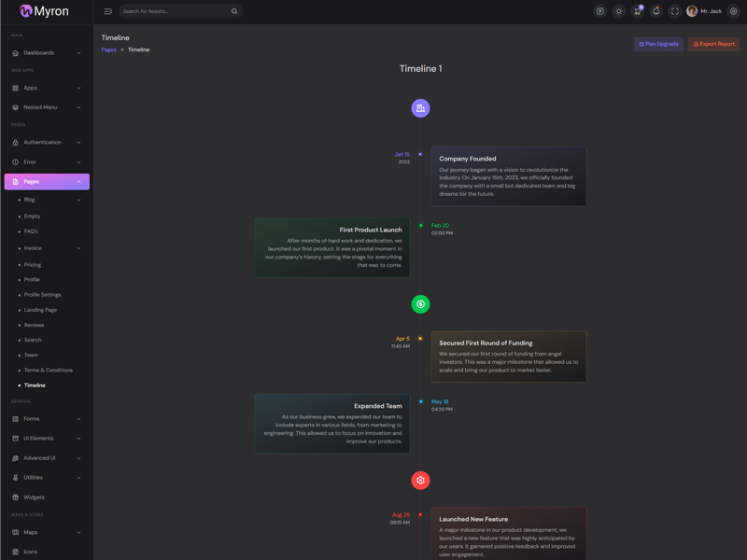Open the shopping cart icon
This screenshot has width=747, height=560.
click(637, 11)
